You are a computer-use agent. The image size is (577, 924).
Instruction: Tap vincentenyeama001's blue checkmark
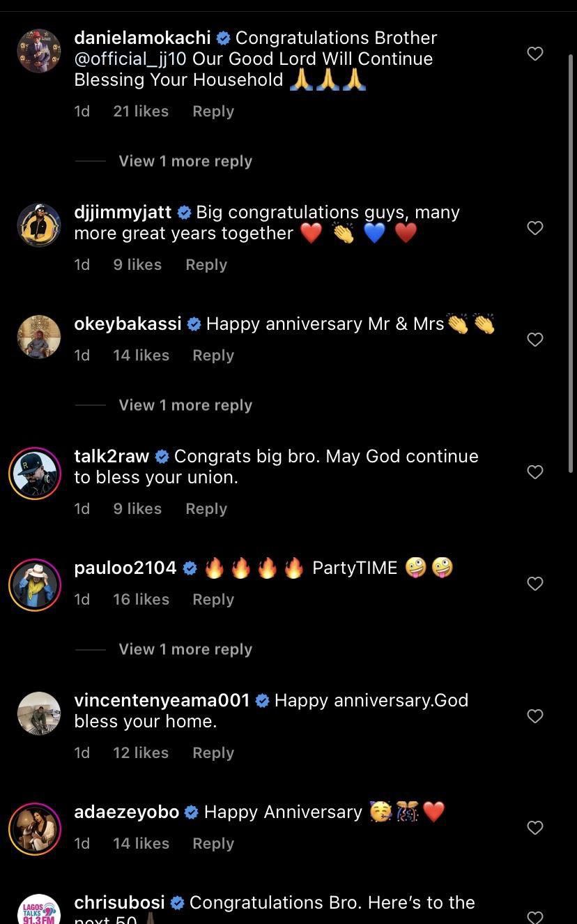tap(263, 700)
